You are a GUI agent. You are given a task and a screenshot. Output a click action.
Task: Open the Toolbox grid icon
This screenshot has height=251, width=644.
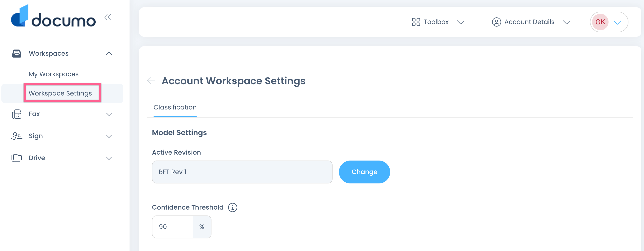click(416, 22)
